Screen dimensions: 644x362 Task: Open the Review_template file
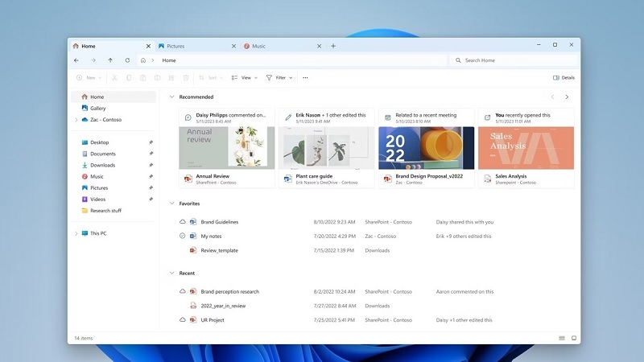click(219, 250)
